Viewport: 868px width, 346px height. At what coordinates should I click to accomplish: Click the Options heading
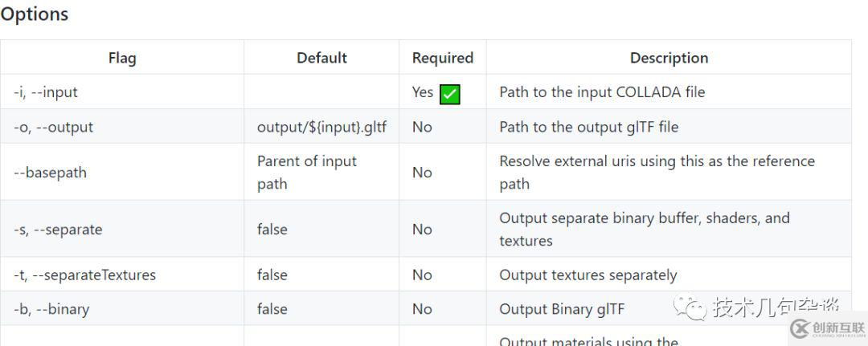pyautogui.click(x=35, y=14)
